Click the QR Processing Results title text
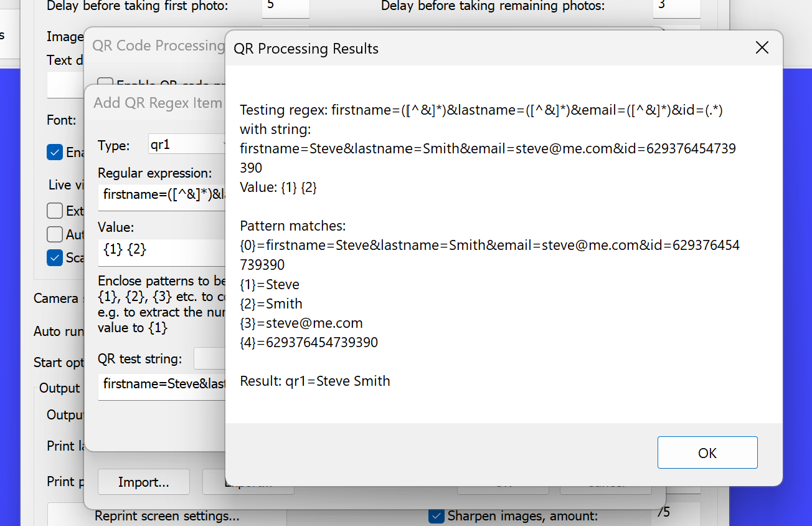The image size is (812, 526). point(306,49)
